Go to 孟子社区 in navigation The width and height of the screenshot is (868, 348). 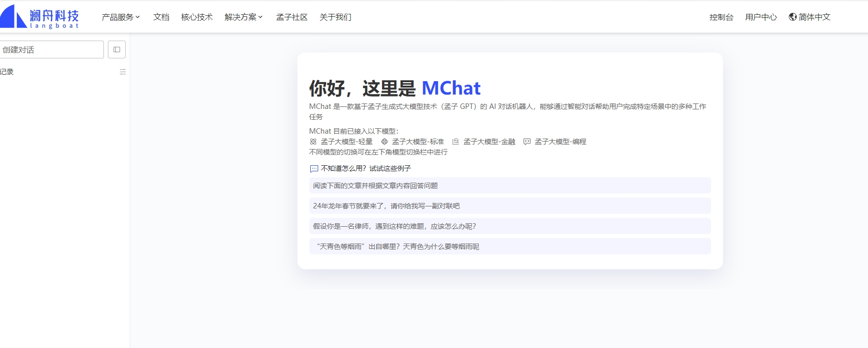pyautogui.click(x=292, y=17)
